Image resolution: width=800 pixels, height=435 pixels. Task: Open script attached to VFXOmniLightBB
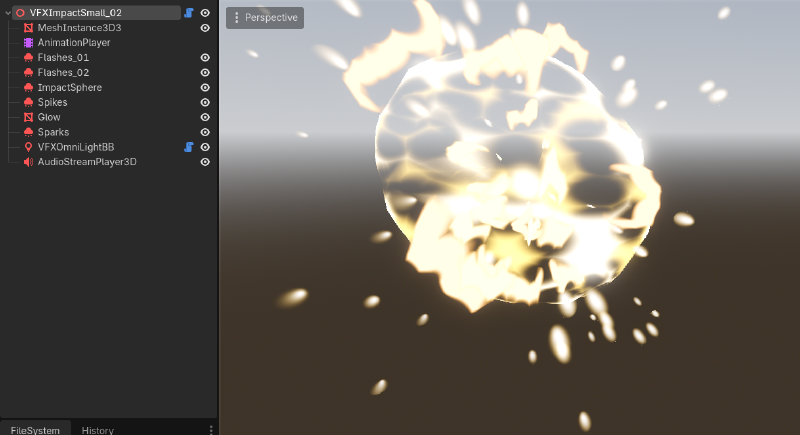[189, 147]
